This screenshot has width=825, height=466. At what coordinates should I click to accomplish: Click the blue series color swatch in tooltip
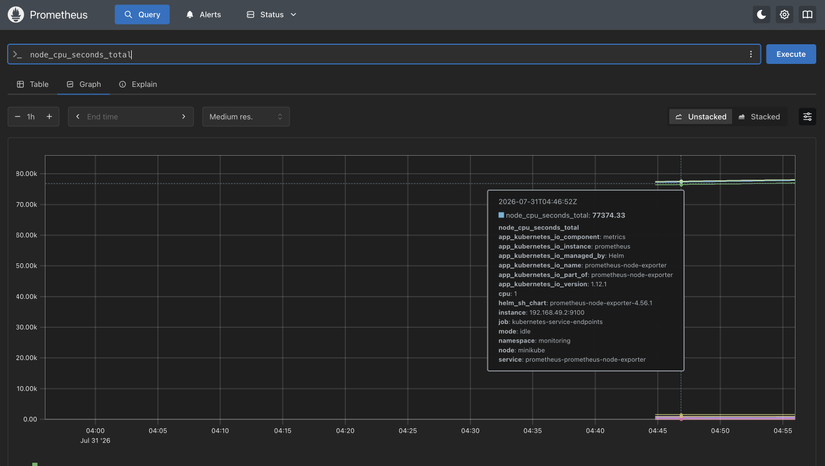point(501,215)
